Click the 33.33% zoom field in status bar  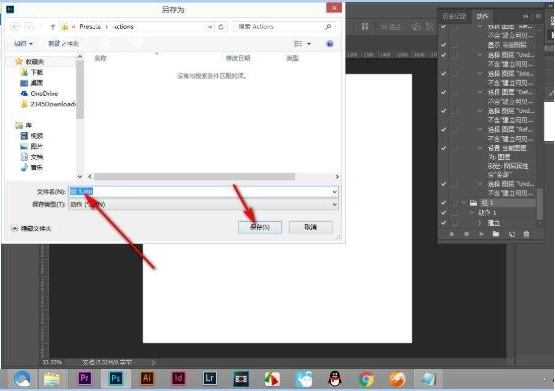click(52, 362)
